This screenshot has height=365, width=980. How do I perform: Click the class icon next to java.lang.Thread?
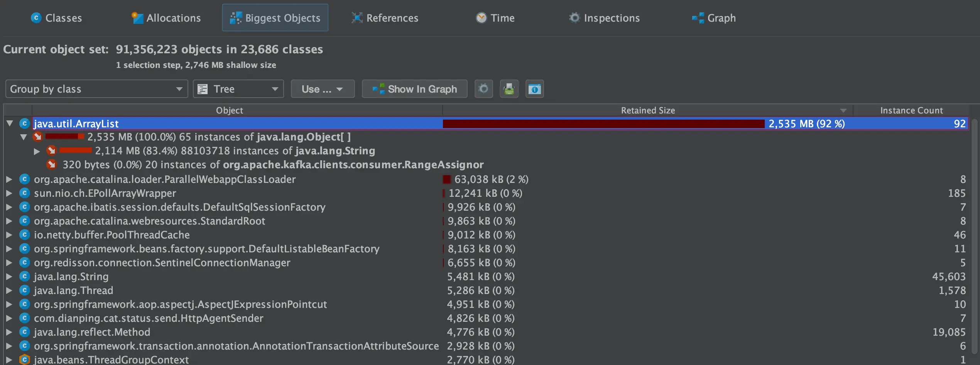(24, 290)
